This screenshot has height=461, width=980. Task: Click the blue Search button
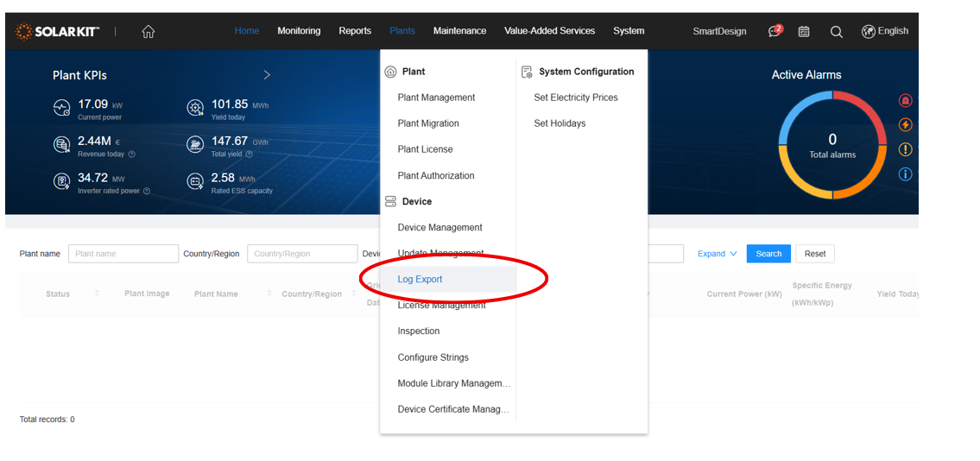pyautogui.click(x=768, y=254)
